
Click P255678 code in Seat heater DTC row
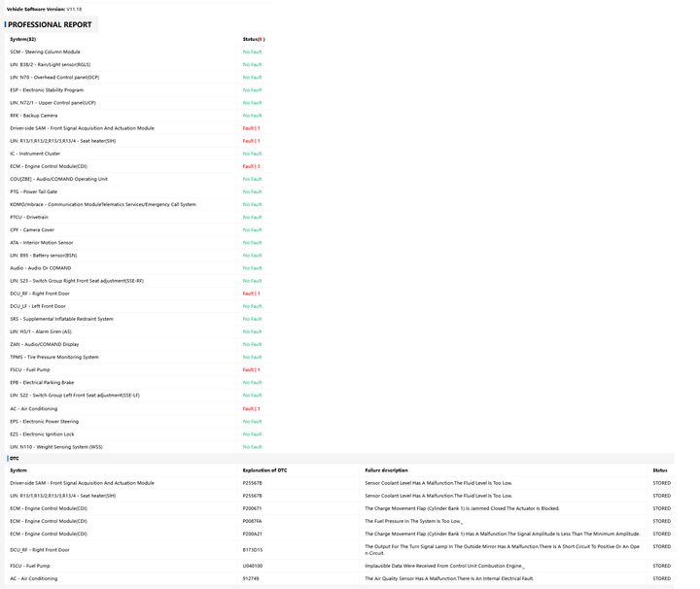[x=252, y=496]
